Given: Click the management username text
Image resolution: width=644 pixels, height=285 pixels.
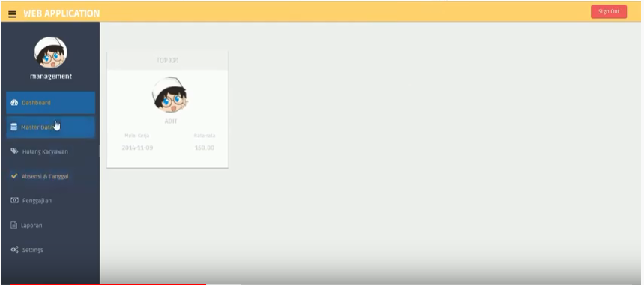Looking at the screenshot, I should tap(51, 76).
